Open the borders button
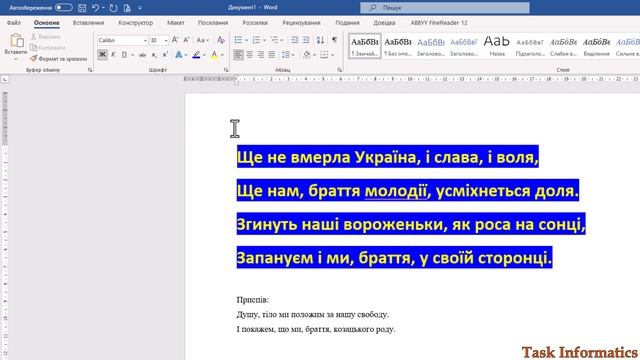Viewport: 640px width, 360px height. (324, 55)
